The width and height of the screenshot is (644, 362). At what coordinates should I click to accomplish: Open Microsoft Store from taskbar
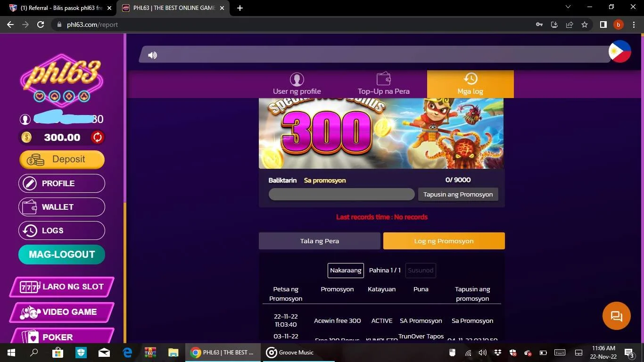pos(58,353)
